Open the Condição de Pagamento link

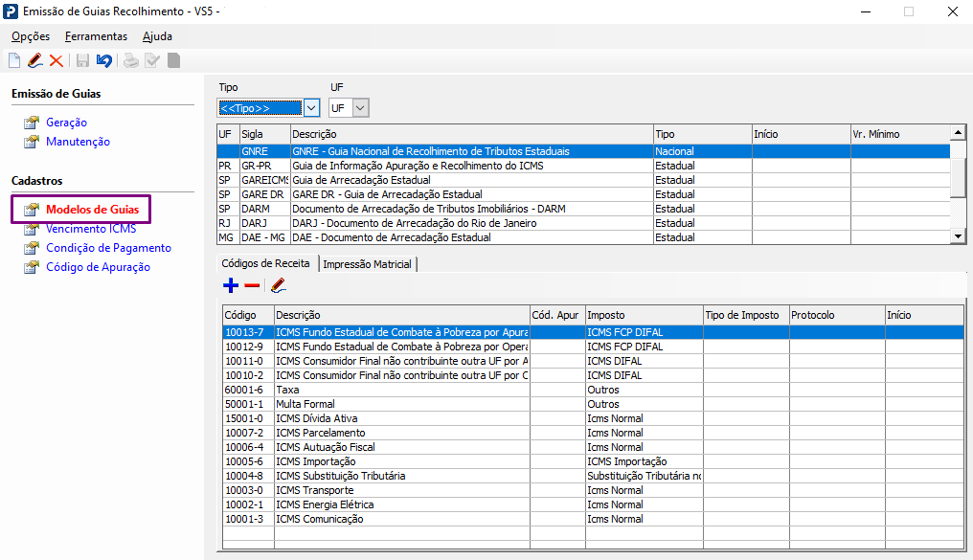tap(108, 248)
